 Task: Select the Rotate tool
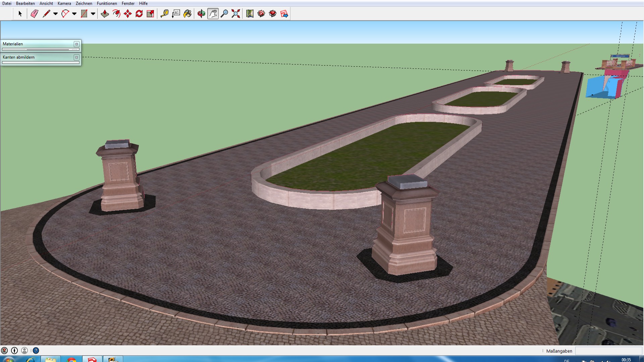pos(139,14)
